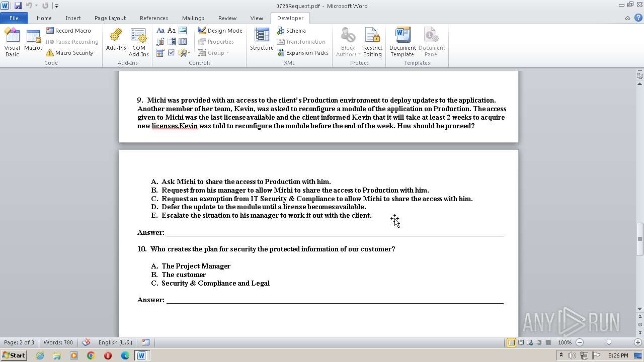Open the Visual Basic editor
Image resolution: width=644 pixels, height=362 pixels.
pyautogui.click(x=12, y=42)
